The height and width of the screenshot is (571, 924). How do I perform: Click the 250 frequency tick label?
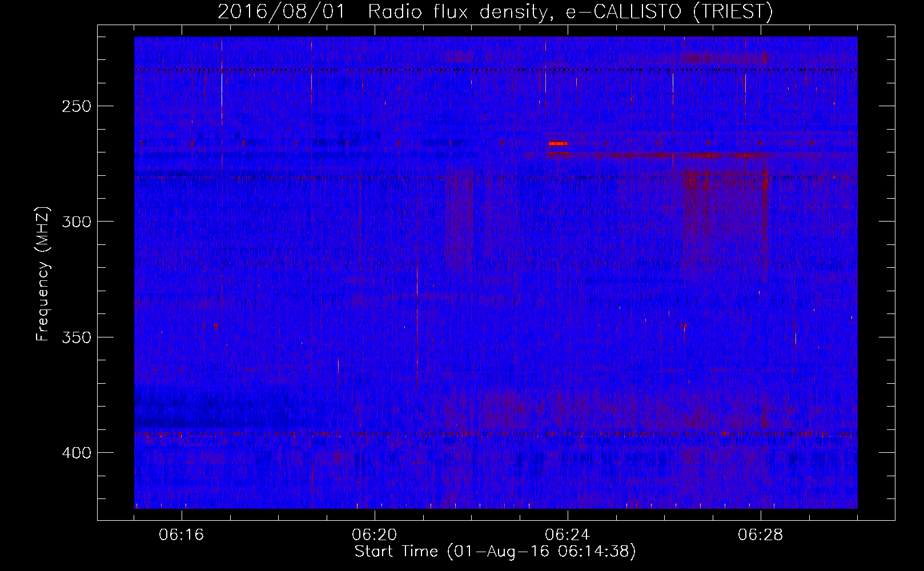77,106
